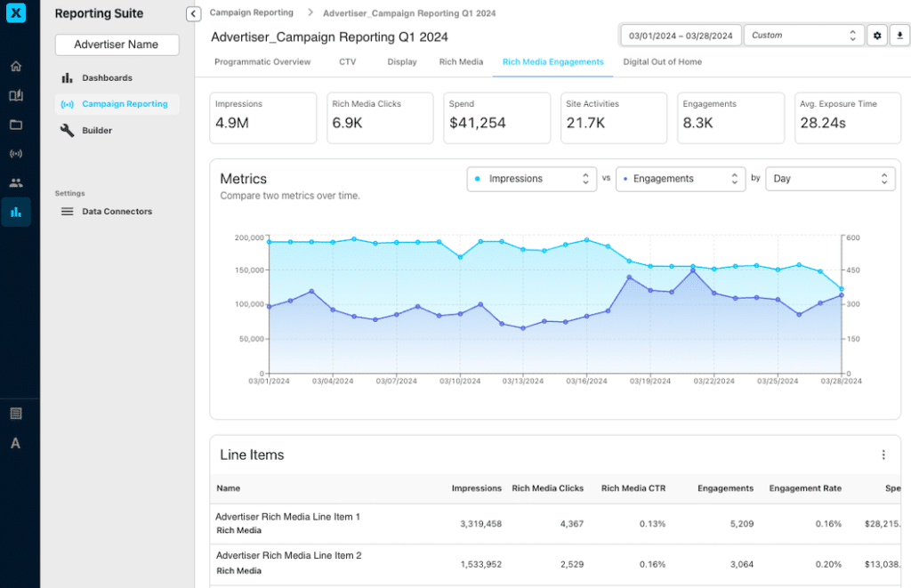The width and height of the screenshot is (911, 588).
Task: Click the Campaign Reporting breadcrumb link
Action: pyautogui.click(x=252, y=13)
